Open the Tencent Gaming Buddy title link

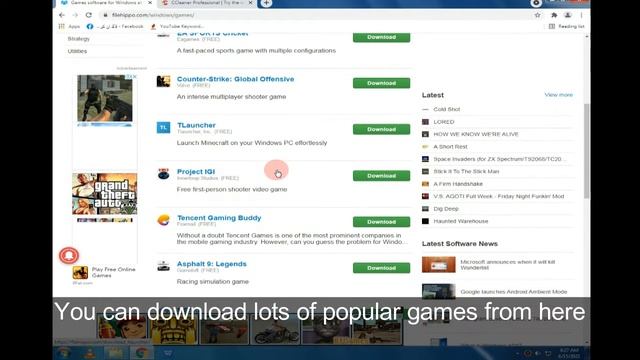(x=219, y=218)
